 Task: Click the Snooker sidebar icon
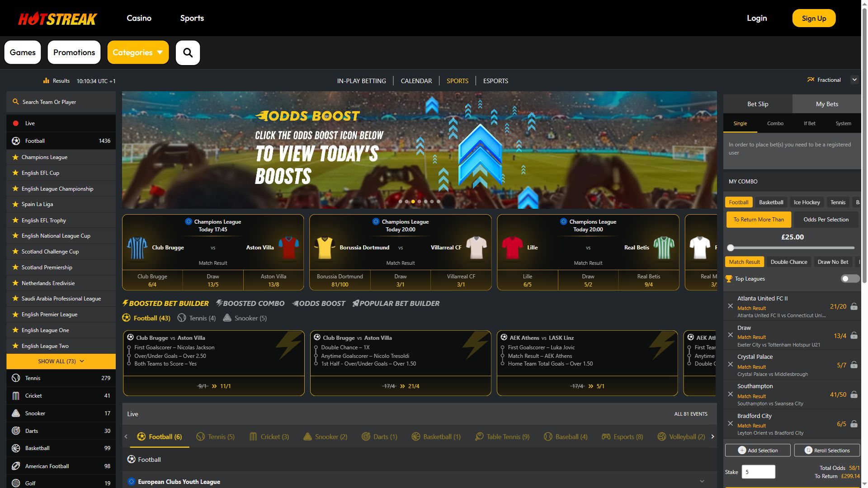16,413
